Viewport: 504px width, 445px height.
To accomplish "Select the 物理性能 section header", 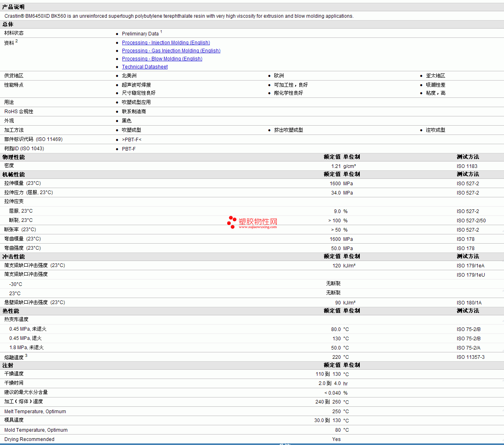I will coord(13,157).
